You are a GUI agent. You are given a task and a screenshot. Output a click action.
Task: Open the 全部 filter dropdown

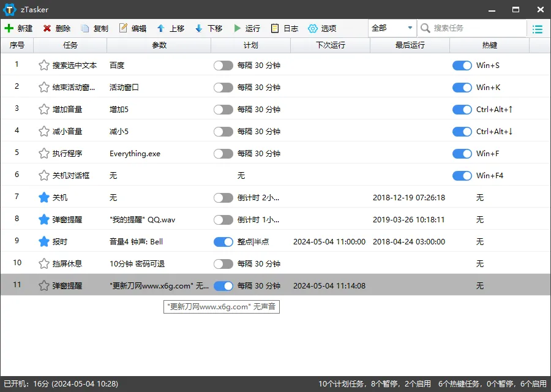pyautogui.click(x=391, y=28)
